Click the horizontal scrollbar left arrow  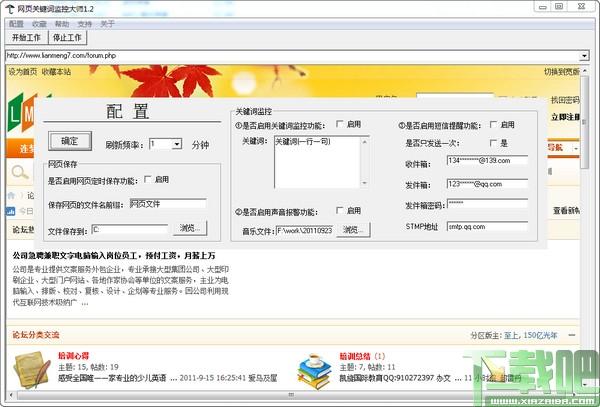pyautogui.click(x=11, y=394)
